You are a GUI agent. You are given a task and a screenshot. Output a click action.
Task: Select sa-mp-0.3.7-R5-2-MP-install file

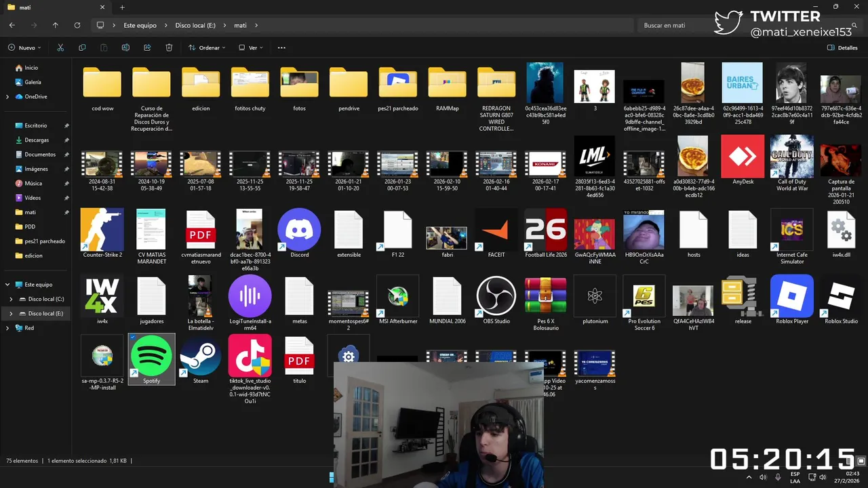pyautogui.click(x=102, y=356)
